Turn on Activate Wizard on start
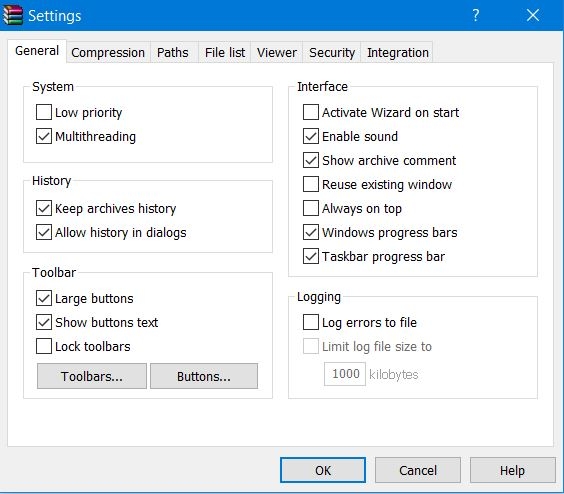Image resolution: width=564 pixels, height=494 pixels. (x=311, y=112)
